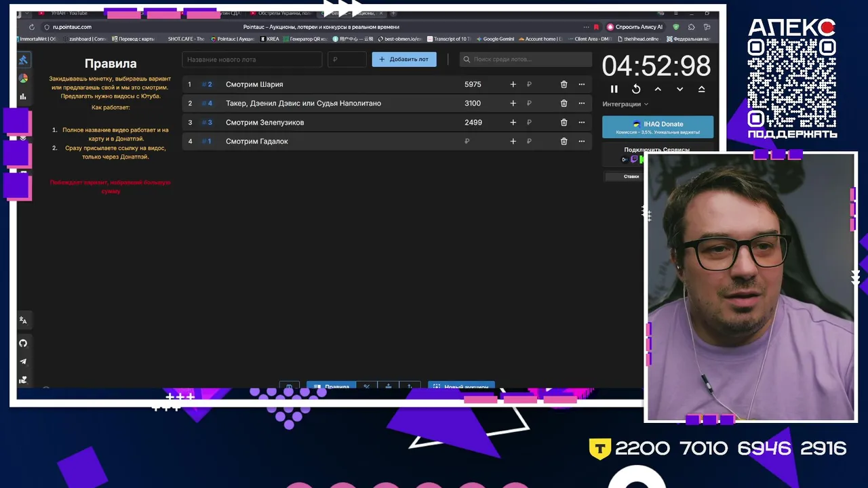
Task: Open the Transcript of 10 bookmark
Action: 448,39
